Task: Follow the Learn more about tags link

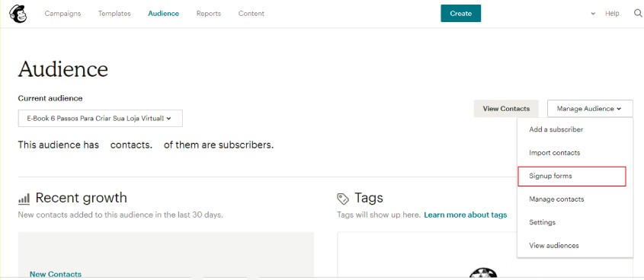Action: pyautogui.click(x=466, y=215)
